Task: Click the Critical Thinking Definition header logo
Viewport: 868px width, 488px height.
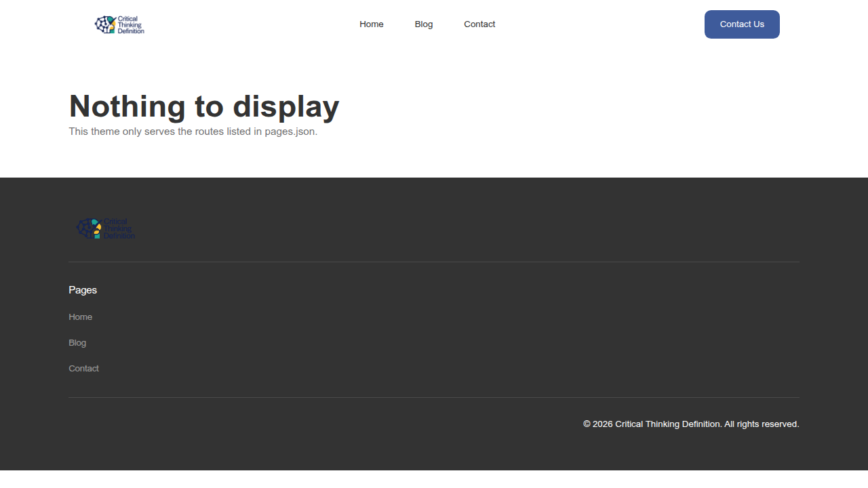Action: pos(119,25)
